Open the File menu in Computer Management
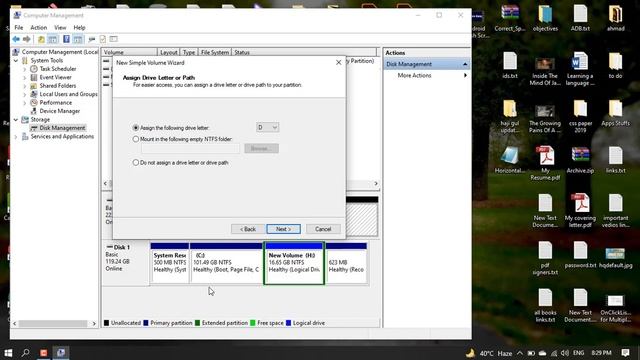Screen dimensions: 640x360 click(x=19, y=27)
